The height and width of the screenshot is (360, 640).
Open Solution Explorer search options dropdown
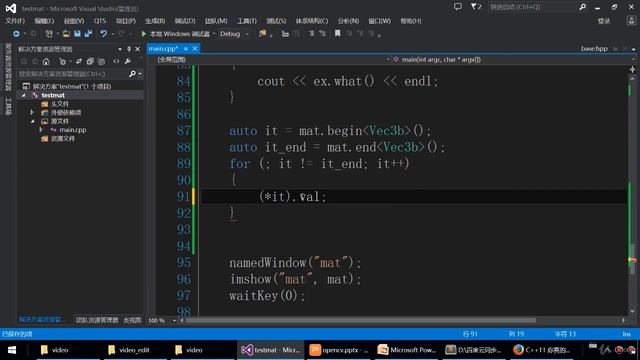pos(140,74)
